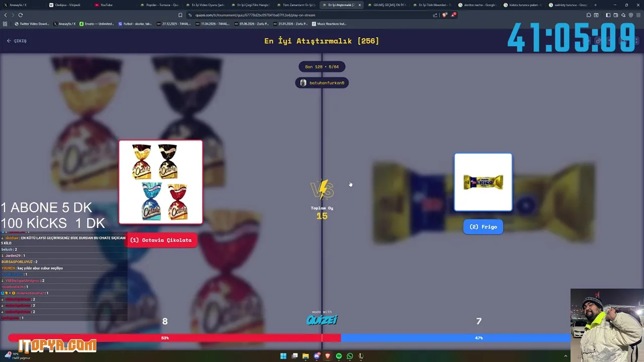Switch to GELMİŞ GEÇMİŞ EN İYİ tab
Screen dimensions: 644x362
point(386,5)
